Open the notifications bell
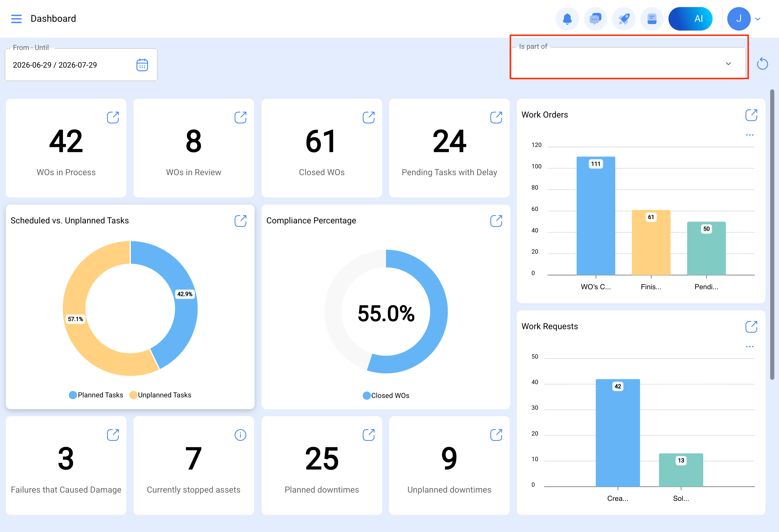This screenshot has height=532, width=779. (567, 19)
